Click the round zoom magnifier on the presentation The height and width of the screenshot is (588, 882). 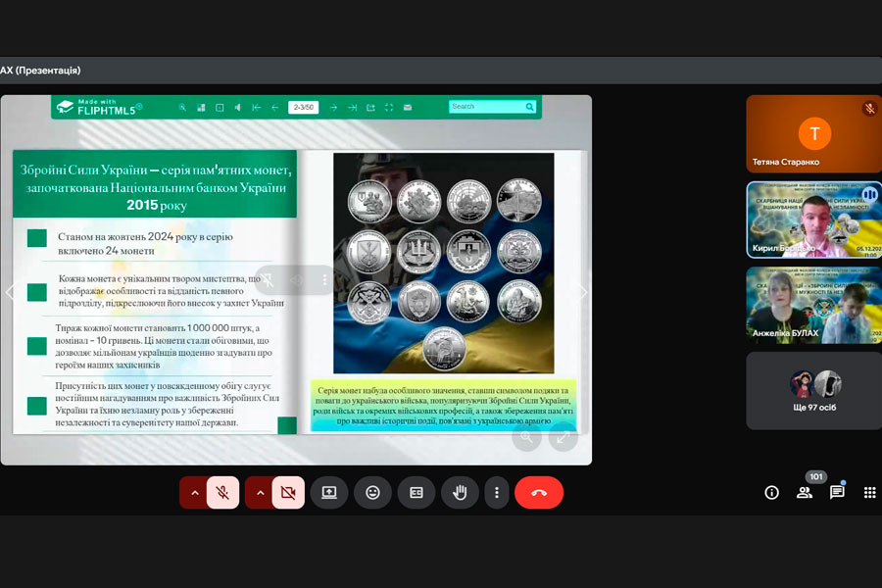point(526,437)
